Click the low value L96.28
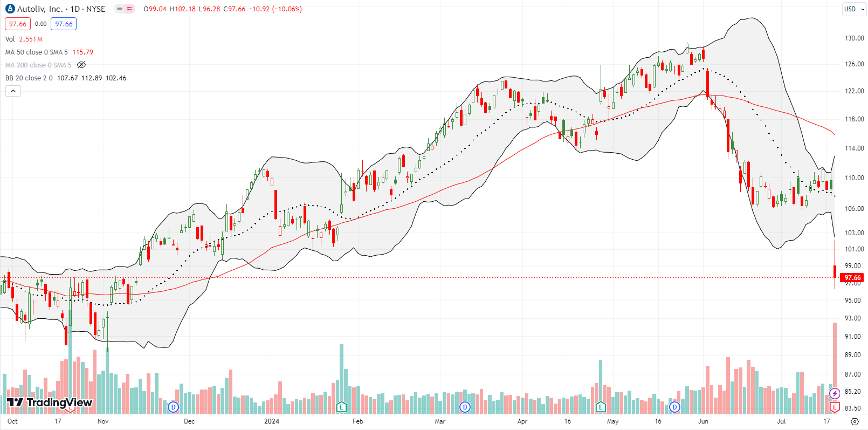The width and height of the screenshot is (868, 430). click(x=209, y=9)
